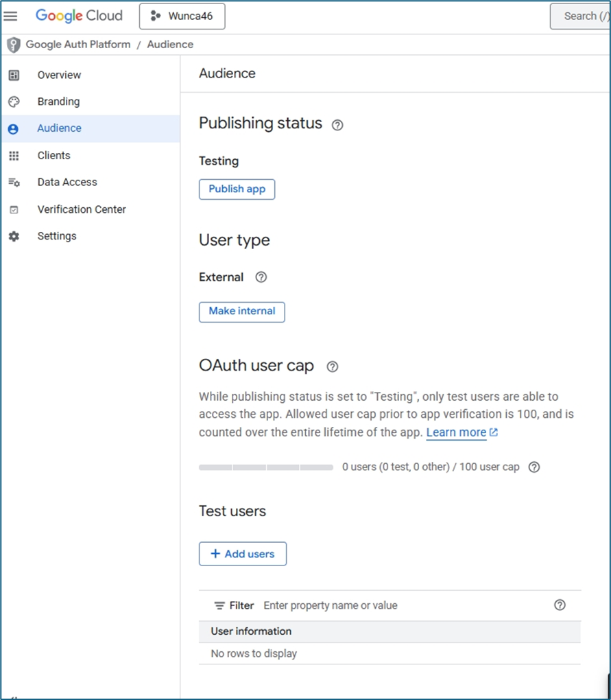Click the Settings gear icon
The height and width of the screenshot is (700, 611).
click(14, 236)
